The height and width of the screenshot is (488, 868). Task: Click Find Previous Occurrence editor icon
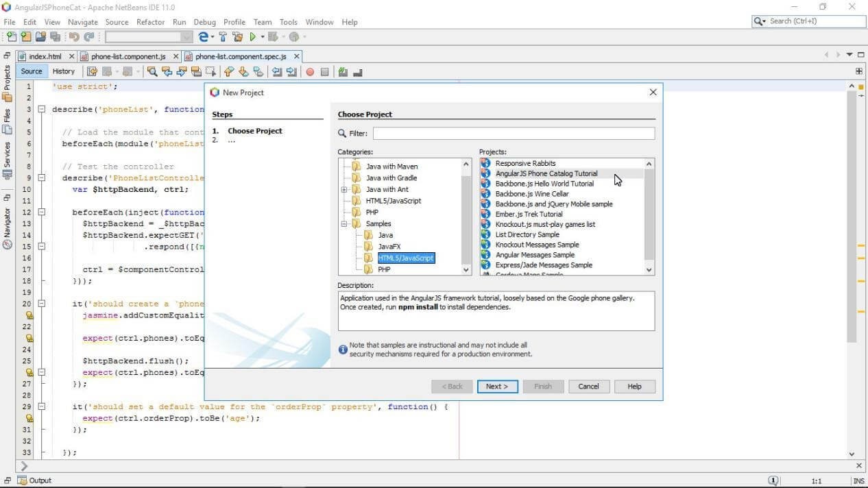(x=167, y=71)
